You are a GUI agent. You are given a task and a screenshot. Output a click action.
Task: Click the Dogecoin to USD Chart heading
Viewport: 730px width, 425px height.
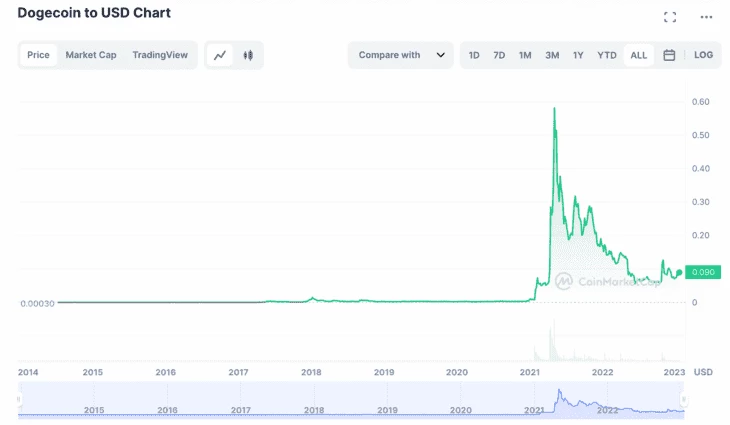pos(94,13)
